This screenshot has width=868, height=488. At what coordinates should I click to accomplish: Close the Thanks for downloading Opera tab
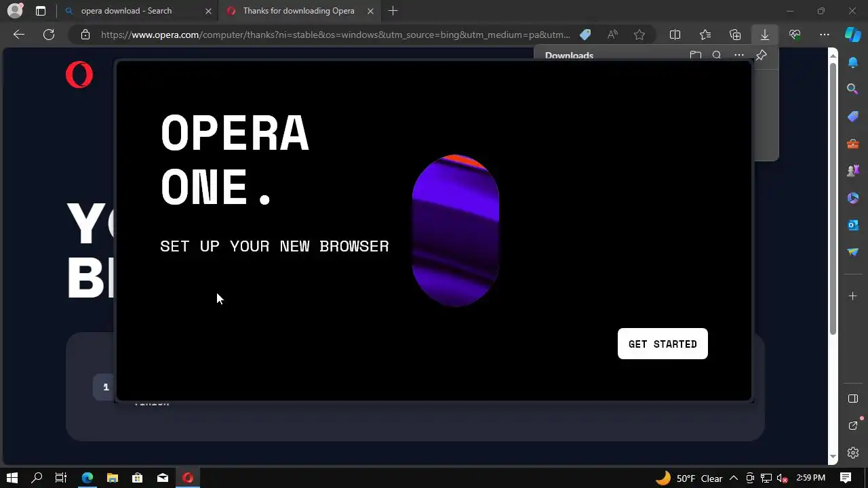point(370,11)
